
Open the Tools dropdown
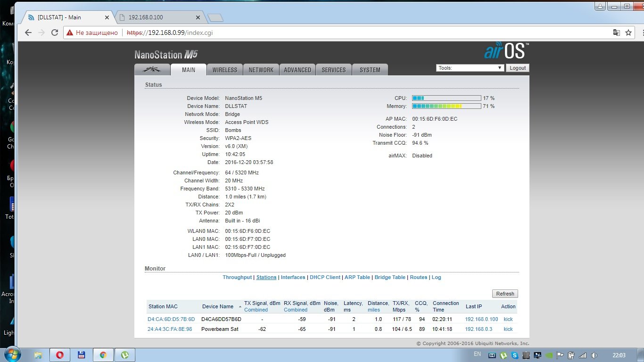click(470, 68)
